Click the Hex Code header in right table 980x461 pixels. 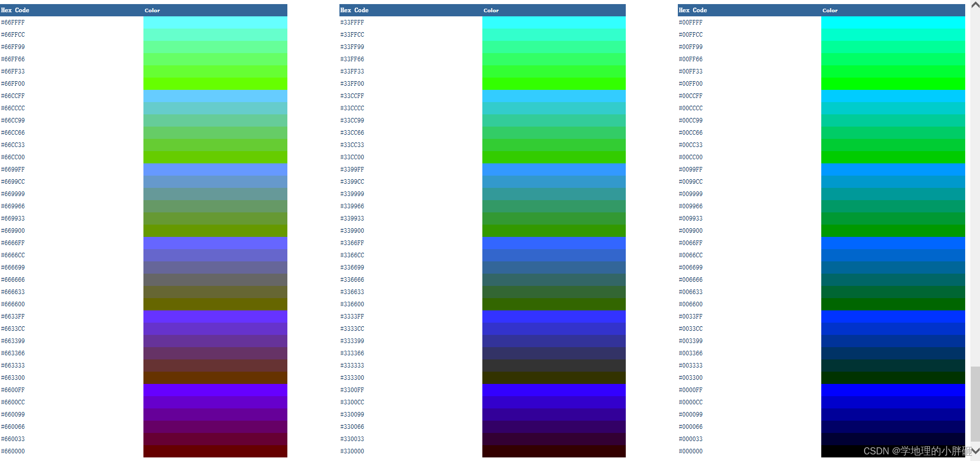coord(693,10)
